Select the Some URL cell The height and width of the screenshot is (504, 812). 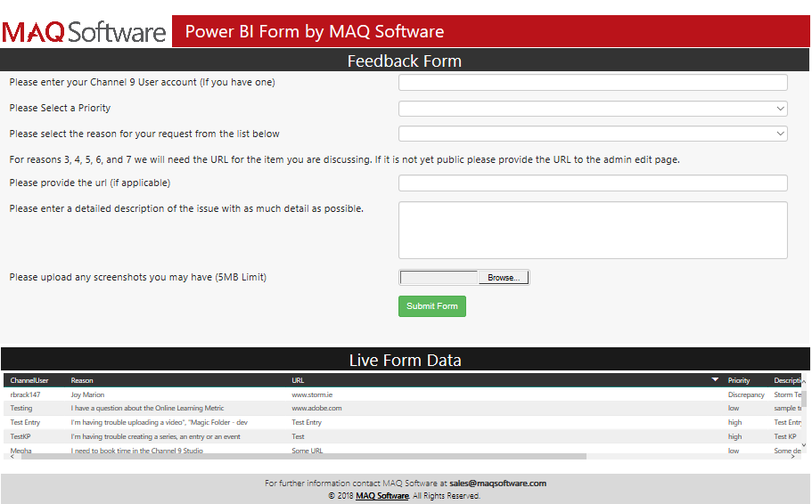click(308, 451)
